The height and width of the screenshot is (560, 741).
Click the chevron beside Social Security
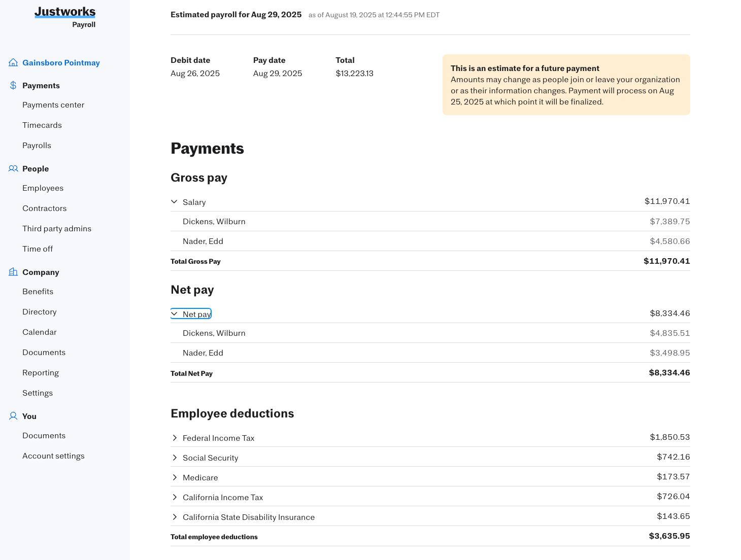[175, 457]
